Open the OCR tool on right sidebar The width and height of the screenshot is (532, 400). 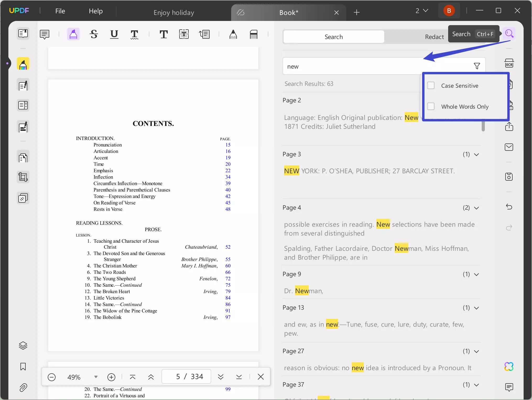[509, 63]
